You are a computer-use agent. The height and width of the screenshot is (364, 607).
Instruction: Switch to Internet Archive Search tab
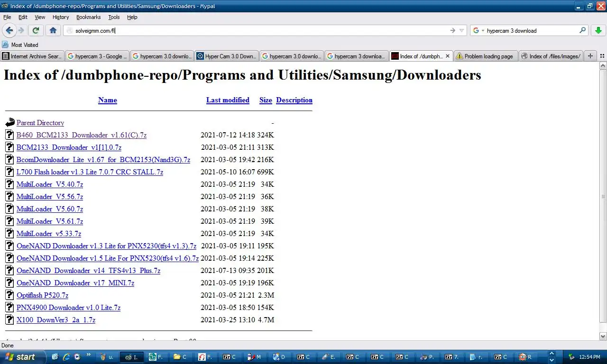coord(32,56)
